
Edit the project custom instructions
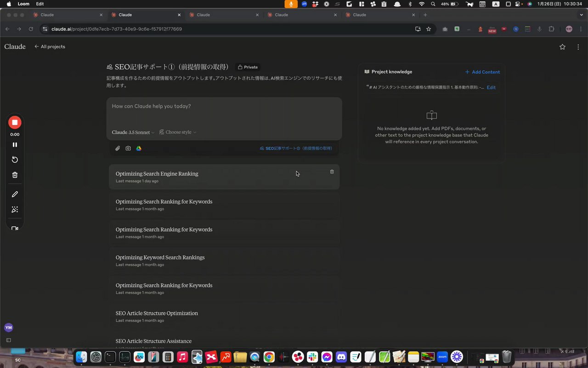pyautogui.click(x=491, y=87)
